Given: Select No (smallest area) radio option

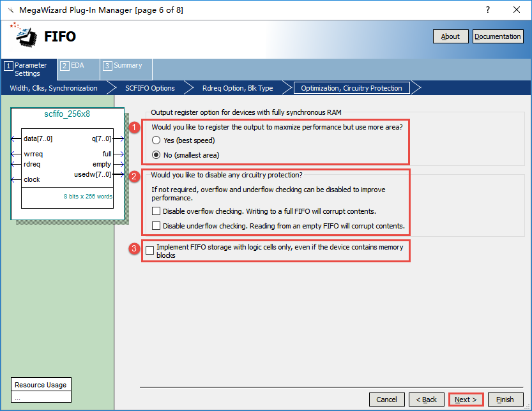Looking at the screenshot, I should [156, 155].
